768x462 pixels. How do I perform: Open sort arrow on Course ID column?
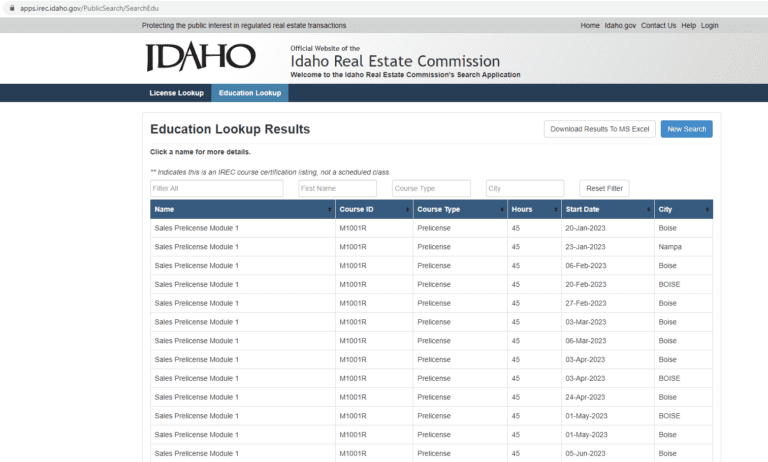tap(408, 210)
